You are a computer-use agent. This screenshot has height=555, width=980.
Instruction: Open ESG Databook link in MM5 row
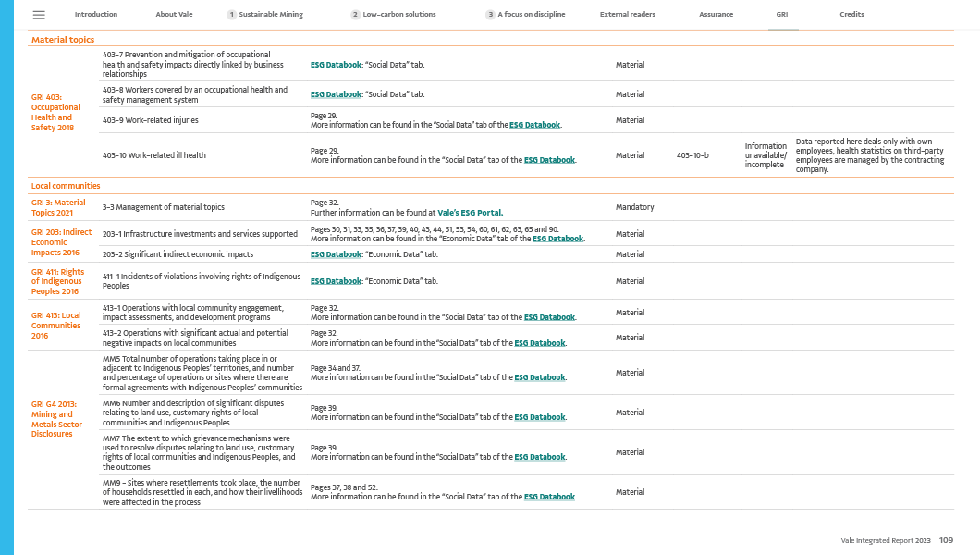coord(540,377)
